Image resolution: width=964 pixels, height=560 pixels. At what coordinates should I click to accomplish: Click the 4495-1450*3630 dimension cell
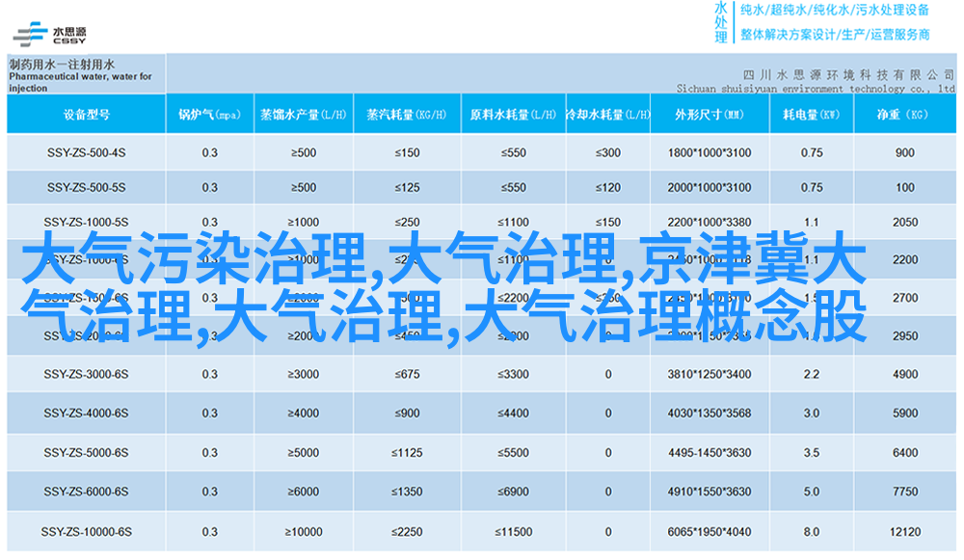[x=710, y=452]
